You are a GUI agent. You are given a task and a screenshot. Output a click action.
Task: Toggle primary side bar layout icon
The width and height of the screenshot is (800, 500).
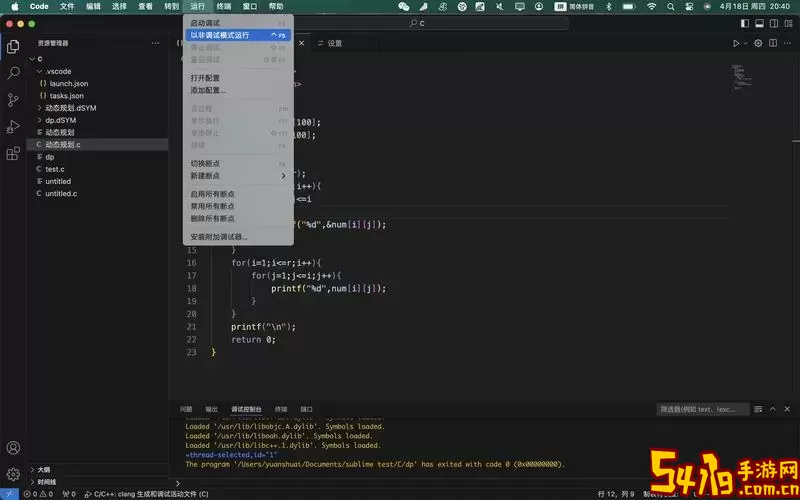745,23
